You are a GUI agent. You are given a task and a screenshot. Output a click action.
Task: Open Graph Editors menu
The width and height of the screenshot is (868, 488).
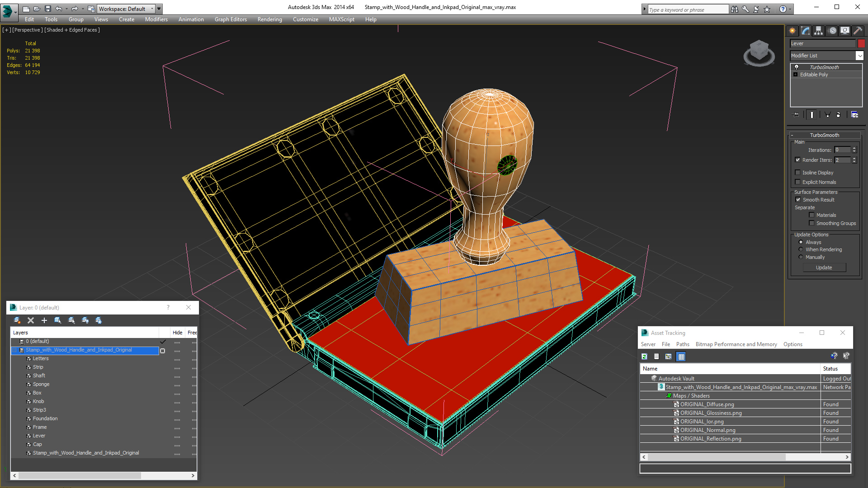click(231, 19)
